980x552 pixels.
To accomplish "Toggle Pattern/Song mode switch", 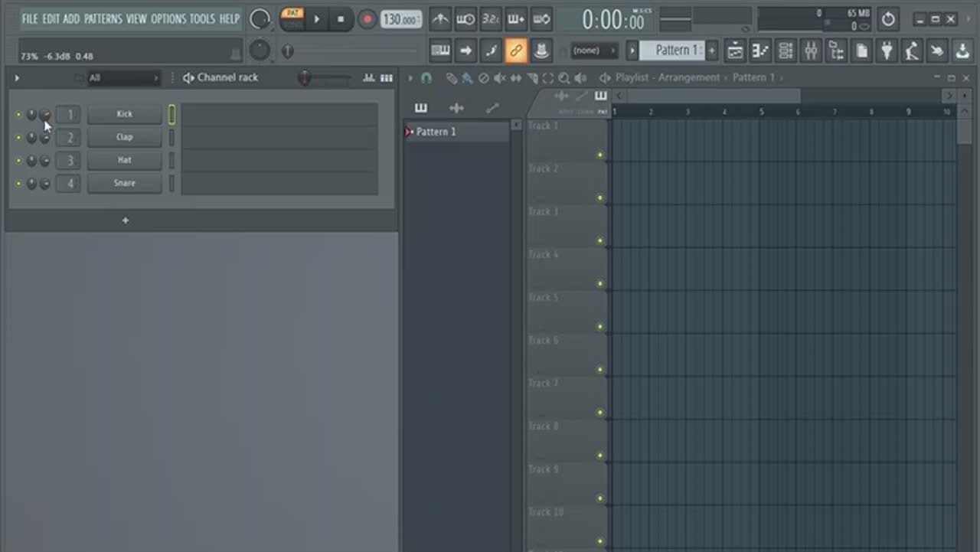I will point(292,18).
